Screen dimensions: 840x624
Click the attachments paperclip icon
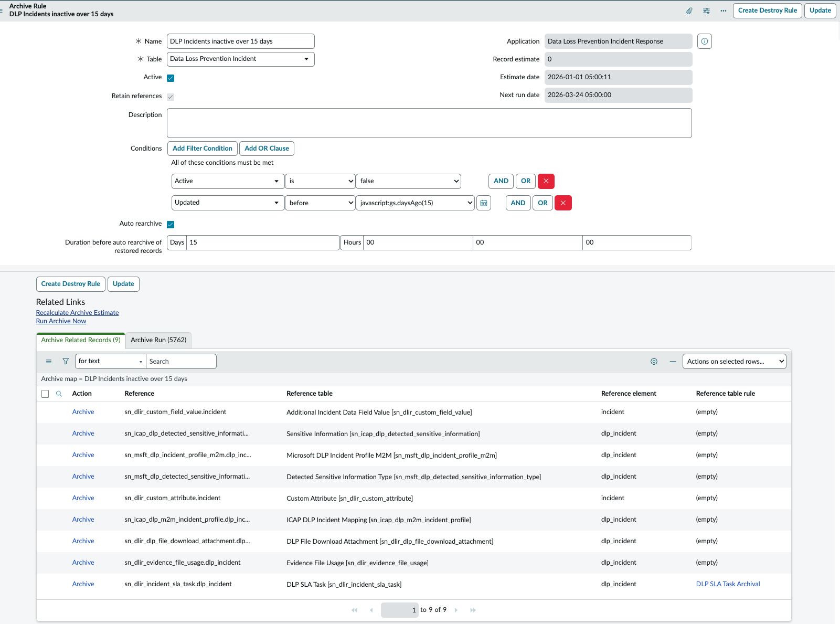pos(689,10)
